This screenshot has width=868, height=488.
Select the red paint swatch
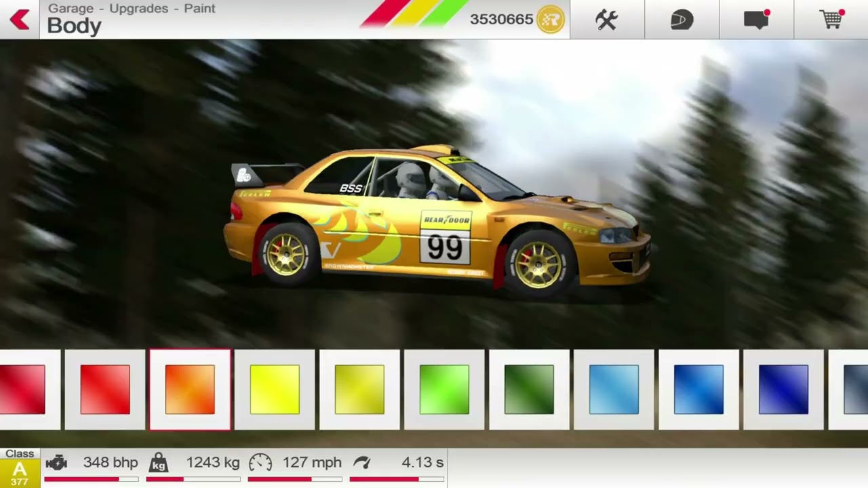[x=105, y=388]
